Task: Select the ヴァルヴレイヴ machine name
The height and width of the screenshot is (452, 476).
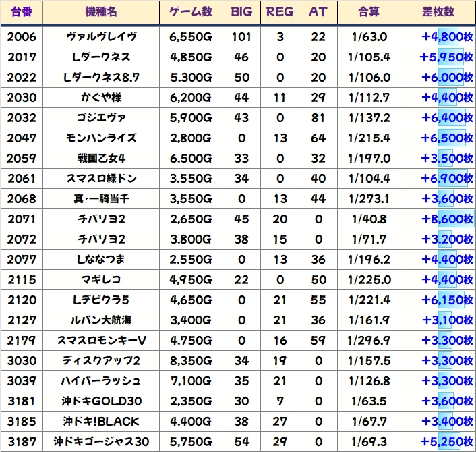Action: pyautogui.click(x=101, y=37)
